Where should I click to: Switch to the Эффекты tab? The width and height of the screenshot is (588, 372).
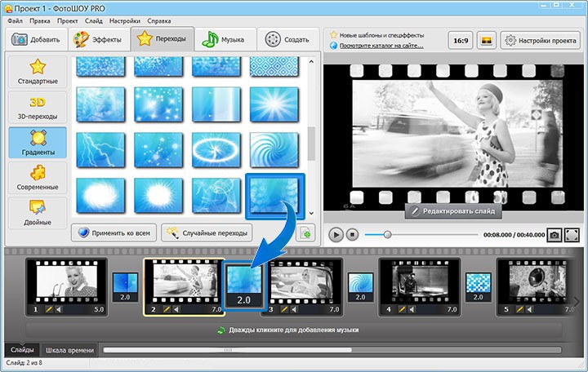point(98,39)
